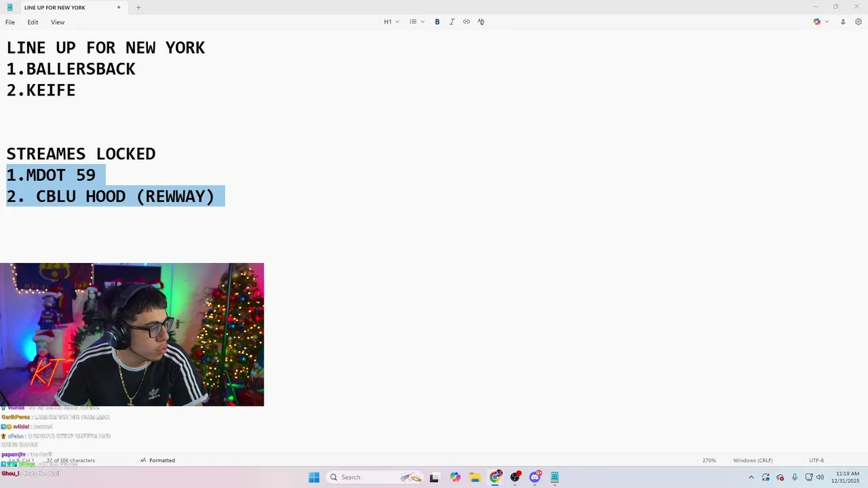Viewport: 868px width, 488px height.
Task: Open the View menu
Action: pos(58,22)
